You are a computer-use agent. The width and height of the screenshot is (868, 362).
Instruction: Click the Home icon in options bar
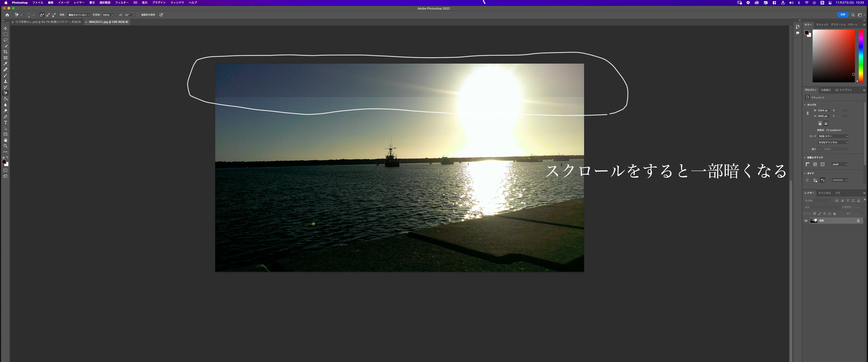point(7,15)
